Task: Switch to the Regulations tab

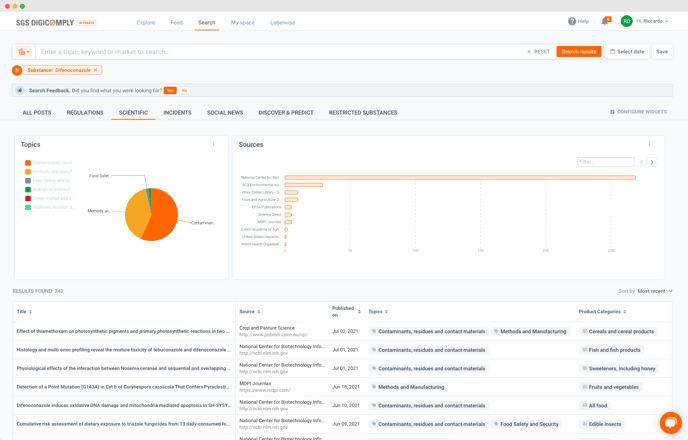Action: tap(85, 113)
